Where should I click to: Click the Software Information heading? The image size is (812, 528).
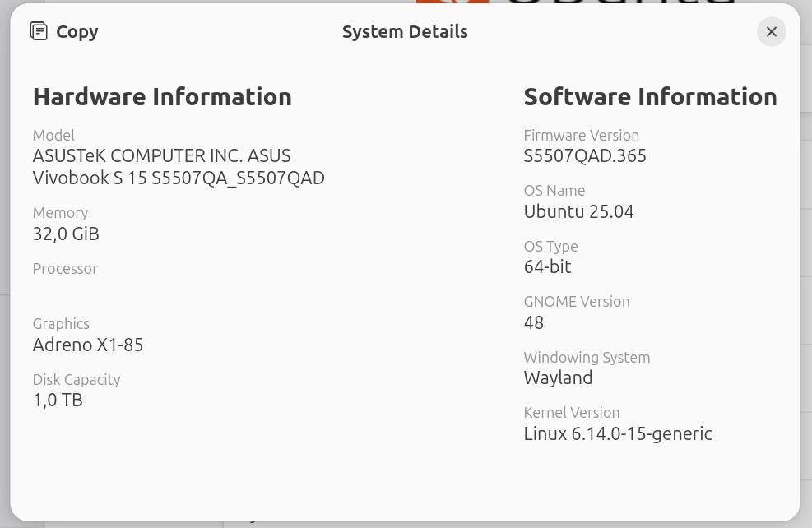click(650, 96)
